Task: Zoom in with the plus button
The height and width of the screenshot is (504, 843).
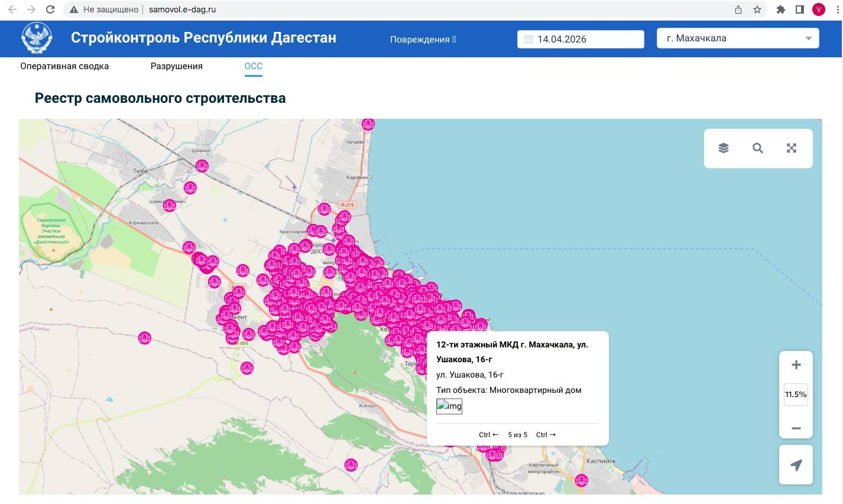Action: 796,365
